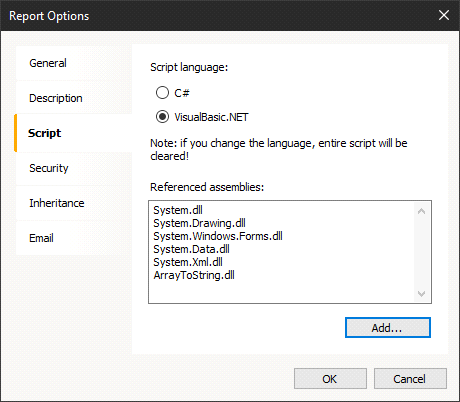Confirm with the OK button
Screen dimensions: 460x402
pyautogui.click(x=330, y=379)
